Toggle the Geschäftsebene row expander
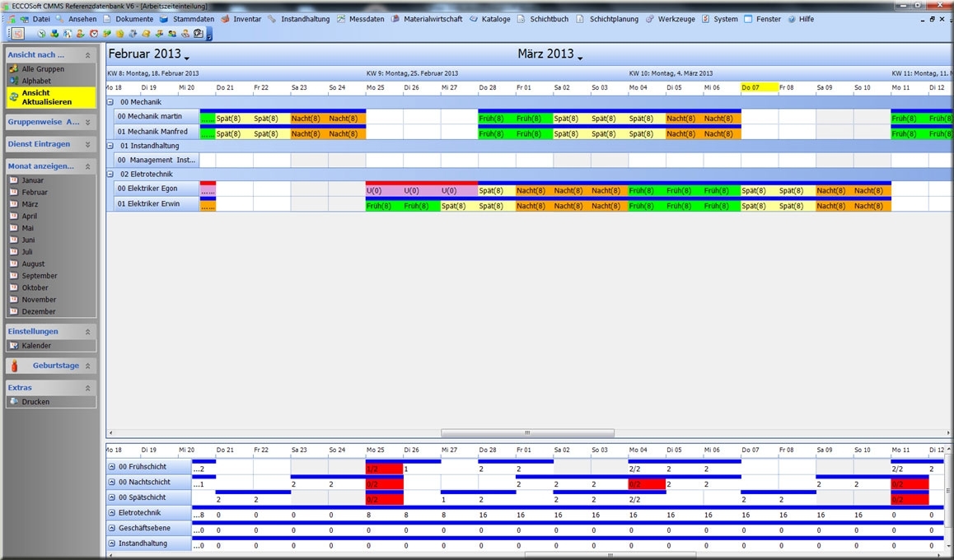 [112, 528]
